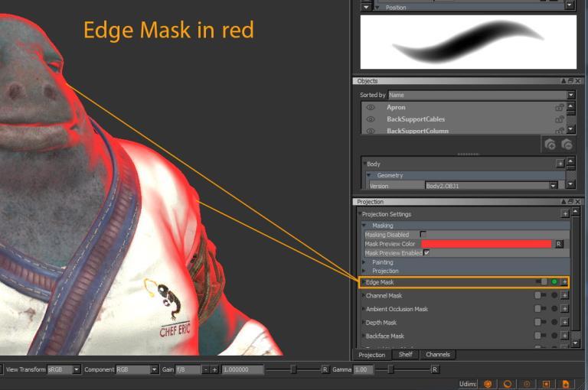Select the Projection tab at panel bottom
The height and width of the screenshot is (390, 588).
[x=371, y=355]
